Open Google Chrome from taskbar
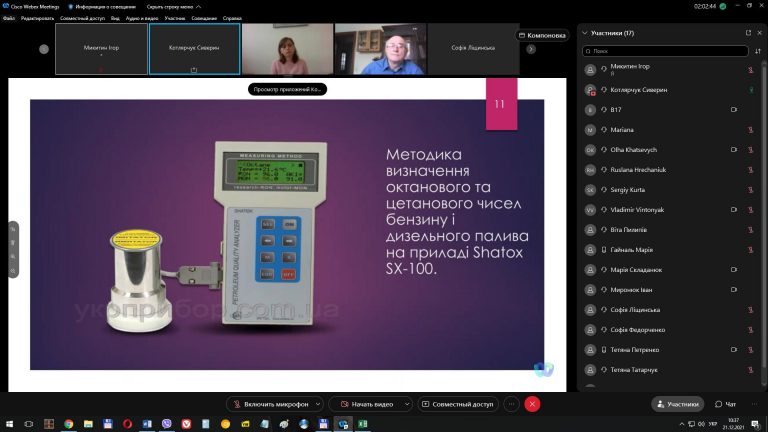The height and width of the screenshot is (432, 768). point(69,424)
